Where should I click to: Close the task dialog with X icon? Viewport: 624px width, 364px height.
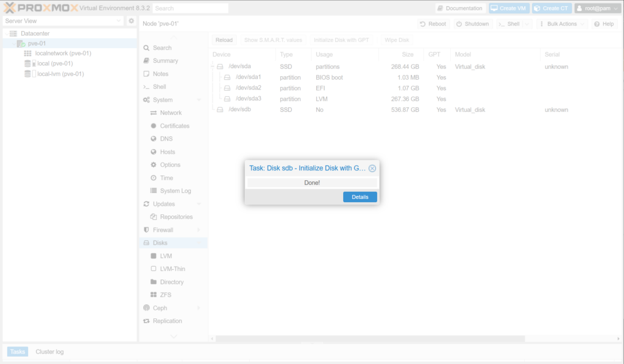(372, 169)
